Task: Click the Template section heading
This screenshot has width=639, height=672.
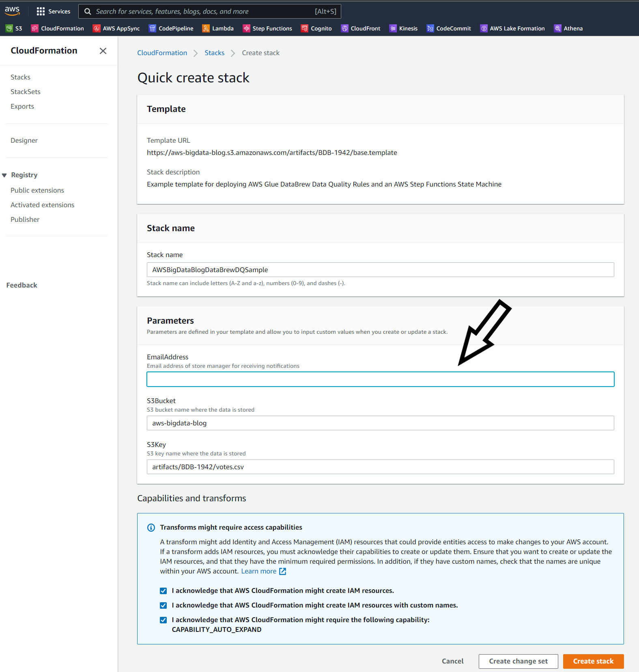Action: [166, 109]
